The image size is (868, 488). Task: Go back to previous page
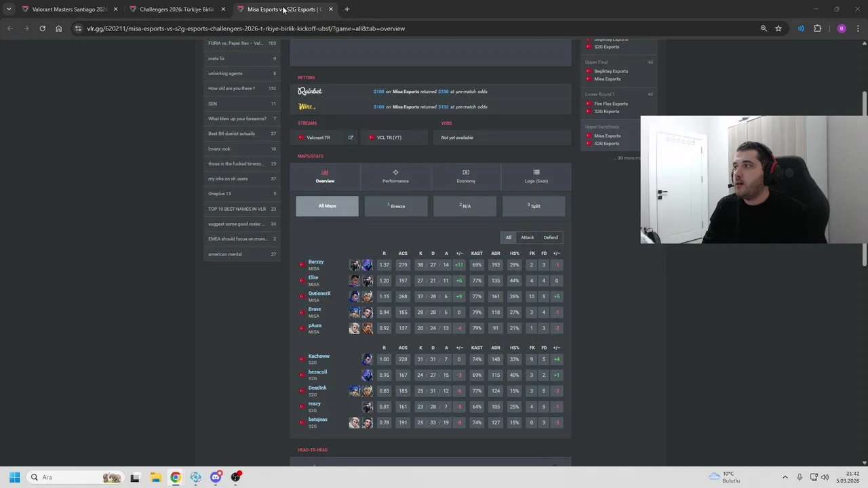pos(9,28)
